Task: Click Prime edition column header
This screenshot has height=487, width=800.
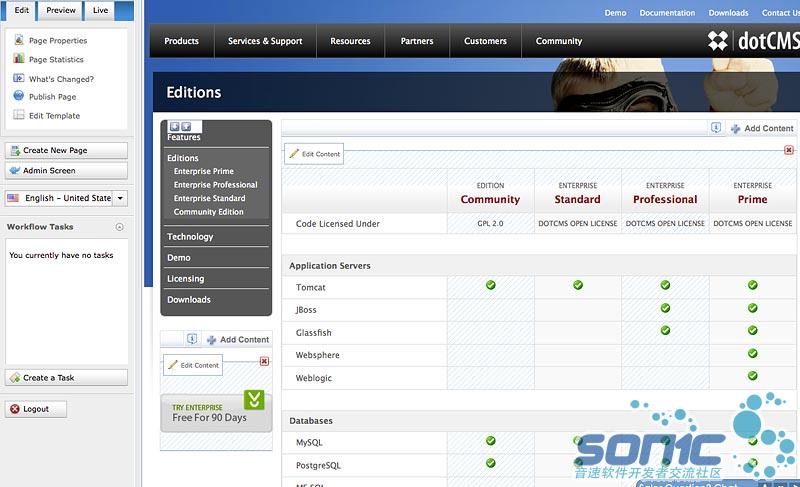Action: tap(753, 193)
